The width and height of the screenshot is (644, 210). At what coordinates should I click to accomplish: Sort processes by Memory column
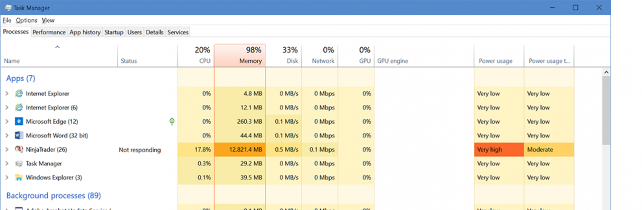[240, 55]
